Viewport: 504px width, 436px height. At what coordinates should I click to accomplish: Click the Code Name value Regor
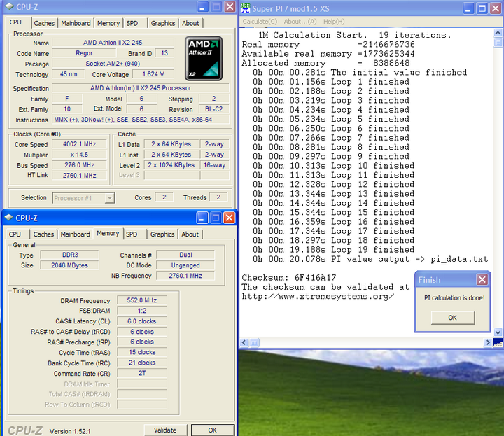(84, 53)
